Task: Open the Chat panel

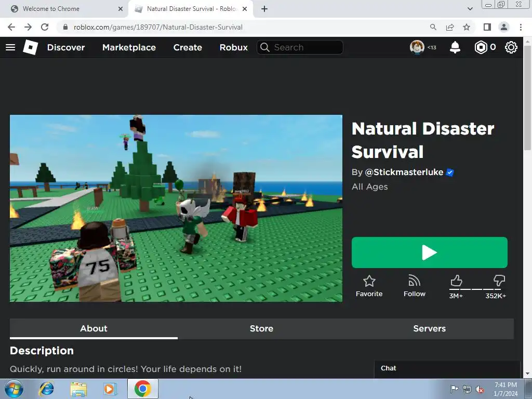Action: click(x=447, y=369)
